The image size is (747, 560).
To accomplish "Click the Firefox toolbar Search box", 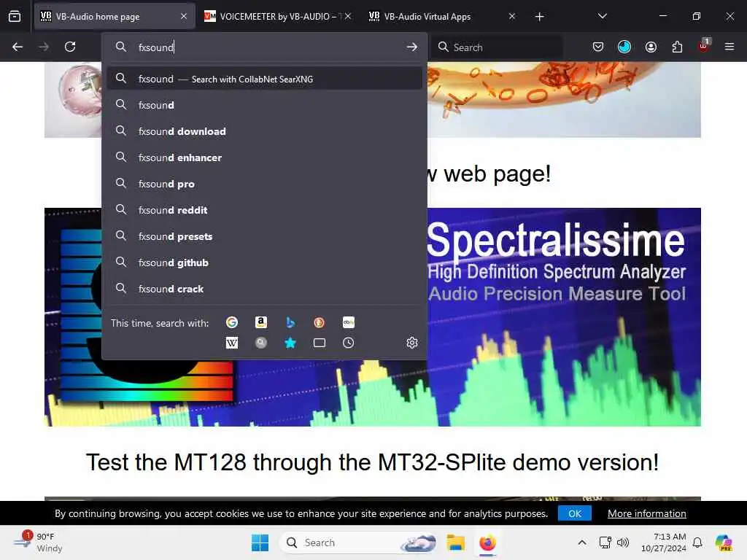I will [497, 47].
